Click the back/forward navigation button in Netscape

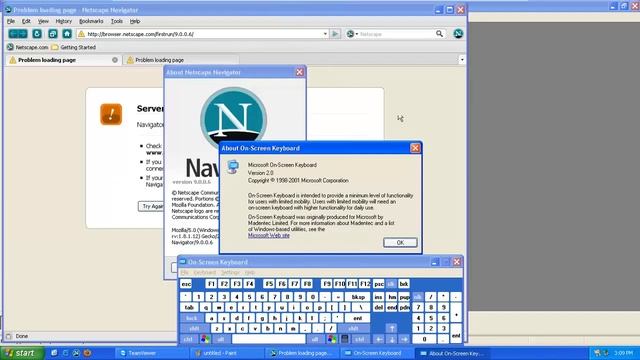pos(18,34)
